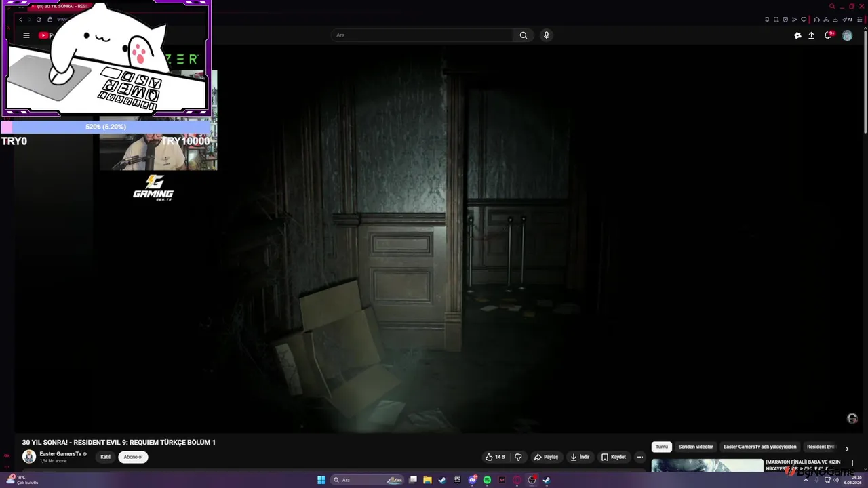Open the browser downloads tray icon
Viewport: 868px width, 488px height.
[x=835, y=20]
